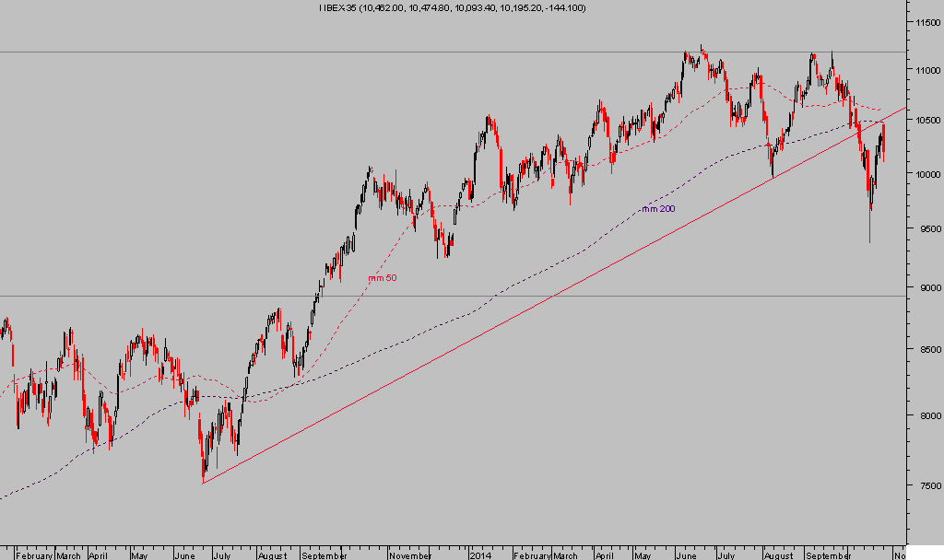Screen dimensions: 944x560
Task: Click the rightmost September date label
Action: (x=827, y=555)
